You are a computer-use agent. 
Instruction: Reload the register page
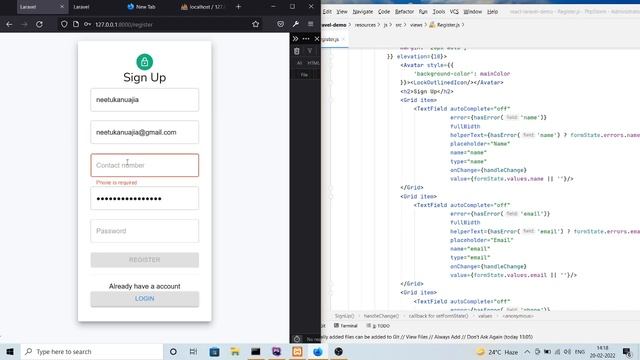[x=39, y=24]
